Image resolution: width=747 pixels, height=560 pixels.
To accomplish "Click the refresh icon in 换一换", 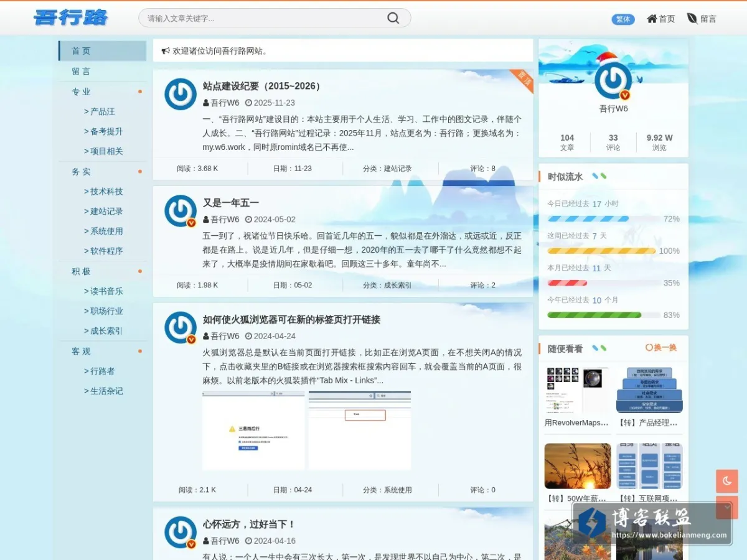I will (649, 348).
